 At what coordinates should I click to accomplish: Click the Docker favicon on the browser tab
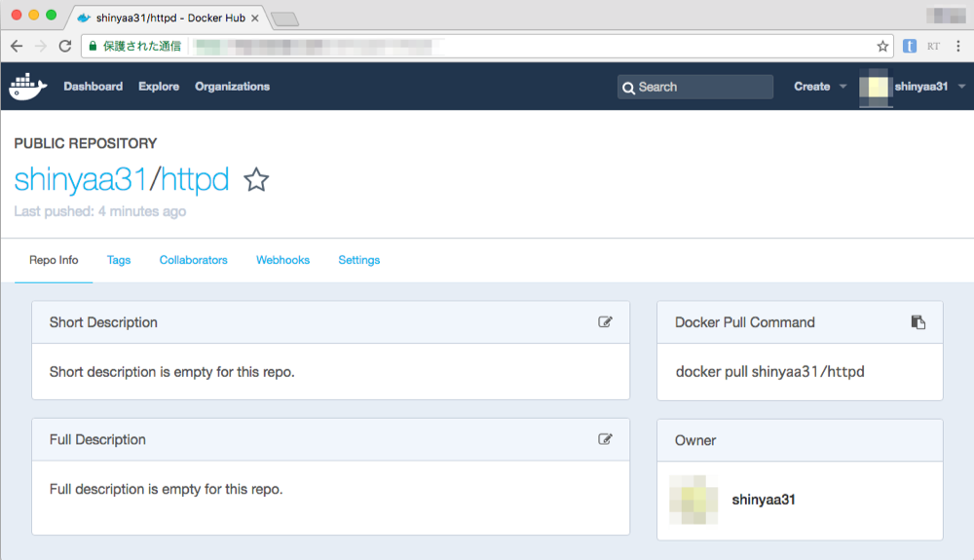pyautogui.click(x=84, y=18)
